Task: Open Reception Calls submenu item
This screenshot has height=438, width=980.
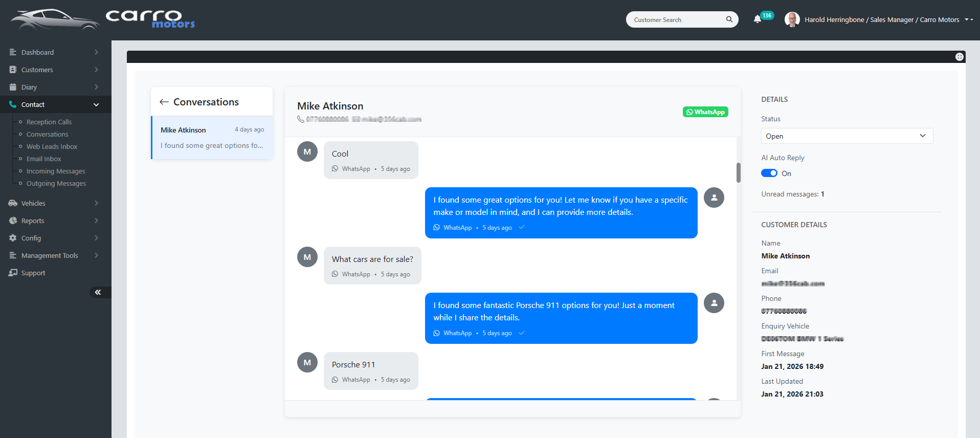Action: 49,122
